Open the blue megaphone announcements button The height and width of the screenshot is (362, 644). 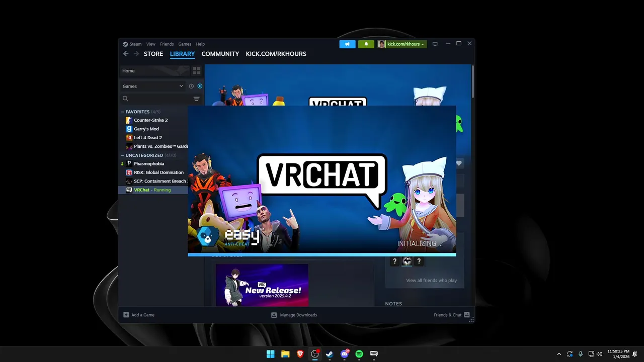[347, 44]
